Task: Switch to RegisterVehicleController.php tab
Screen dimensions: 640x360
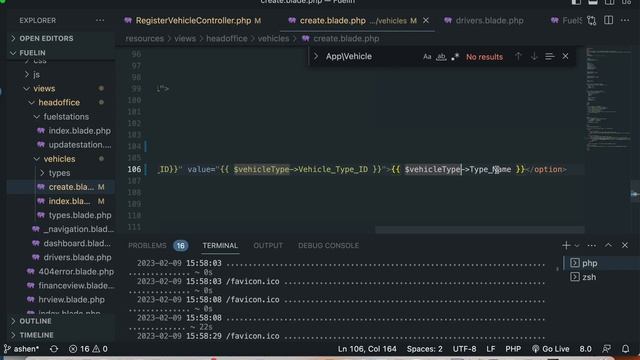Action: (x=193, y=20)
